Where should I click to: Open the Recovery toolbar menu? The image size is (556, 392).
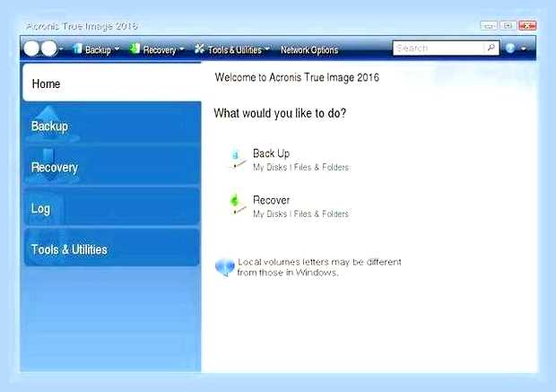tap(160, 49)
